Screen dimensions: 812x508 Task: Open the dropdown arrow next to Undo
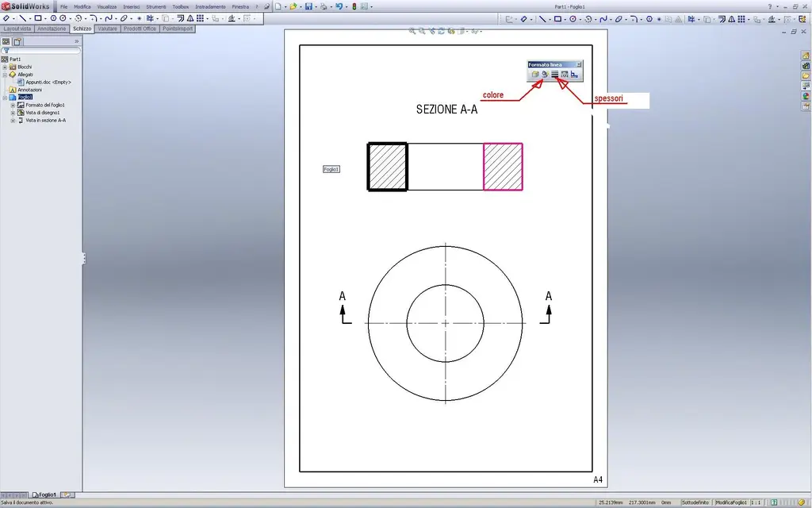(347, 7)
